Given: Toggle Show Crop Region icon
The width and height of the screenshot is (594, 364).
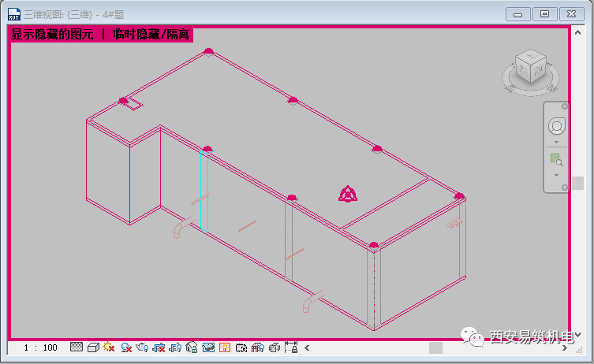Looking at the screenshot, I should (x=175, y=347).
